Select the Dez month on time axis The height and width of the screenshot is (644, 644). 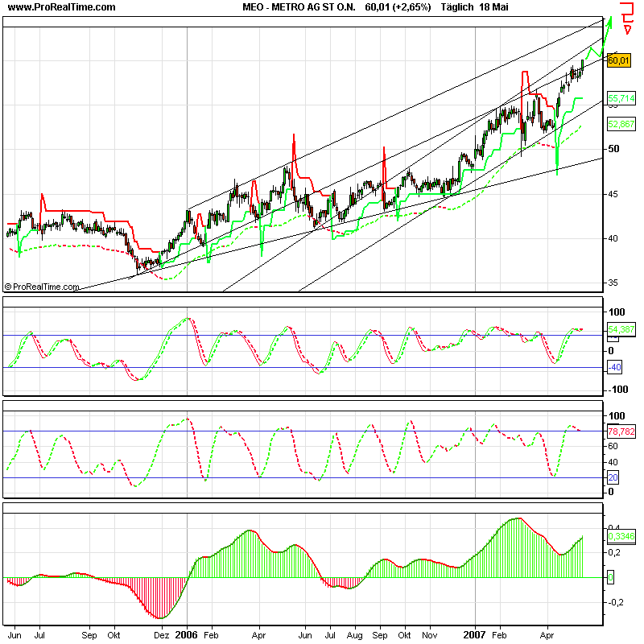pyautogui.click(x=162, y=634)
